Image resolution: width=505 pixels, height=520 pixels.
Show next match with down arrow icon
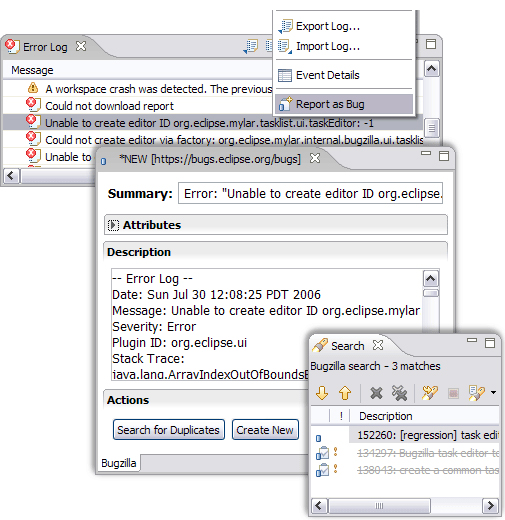click(322, 393)
